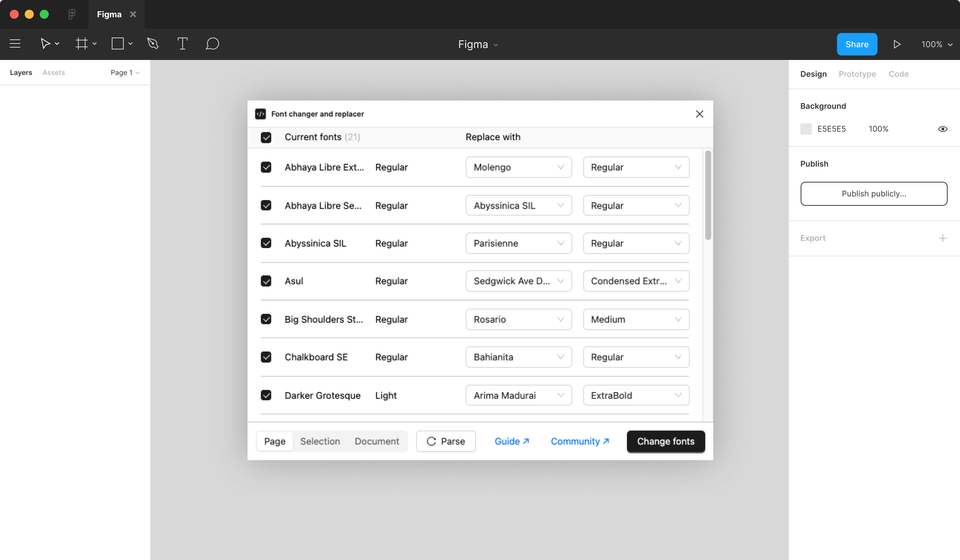Toggle background visibility eye icon
Screen dimensions: 960x560
tap(942, 129)
